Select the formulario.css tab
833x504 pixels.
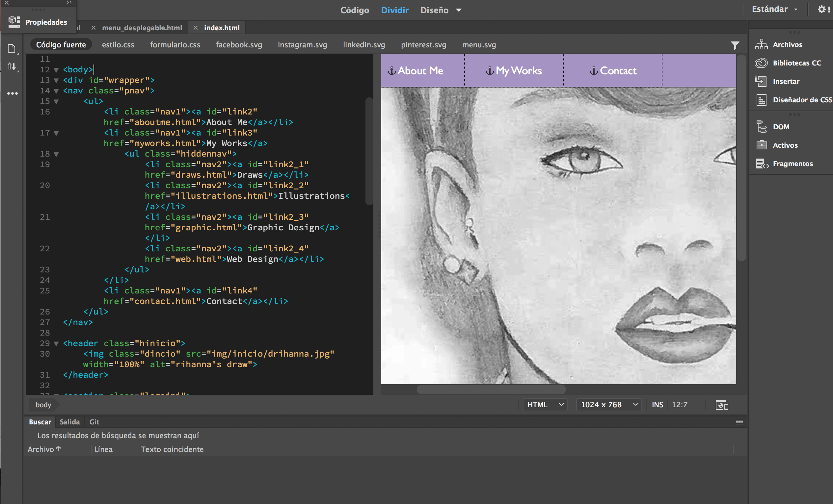(174, 44)
